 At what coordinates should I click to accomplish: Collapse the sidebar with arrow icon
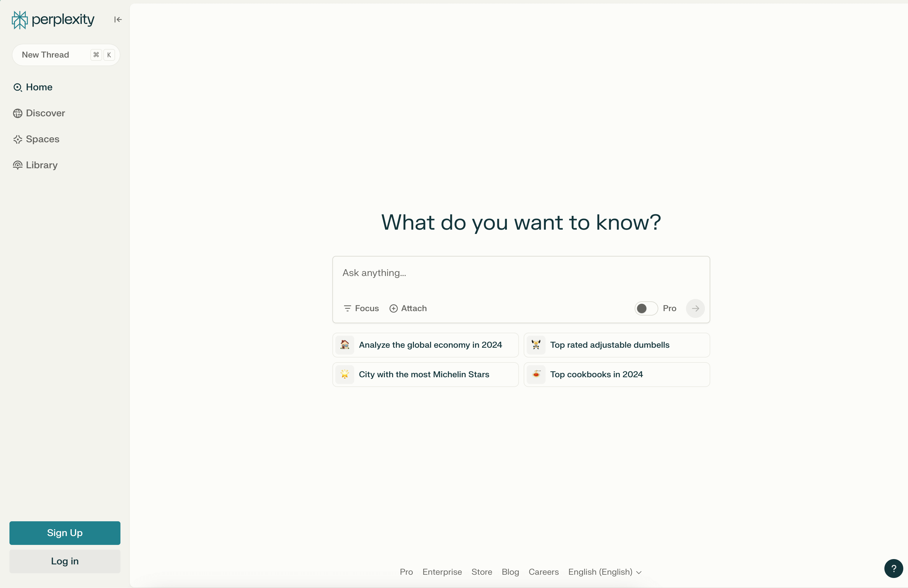[x=118, y=19]
